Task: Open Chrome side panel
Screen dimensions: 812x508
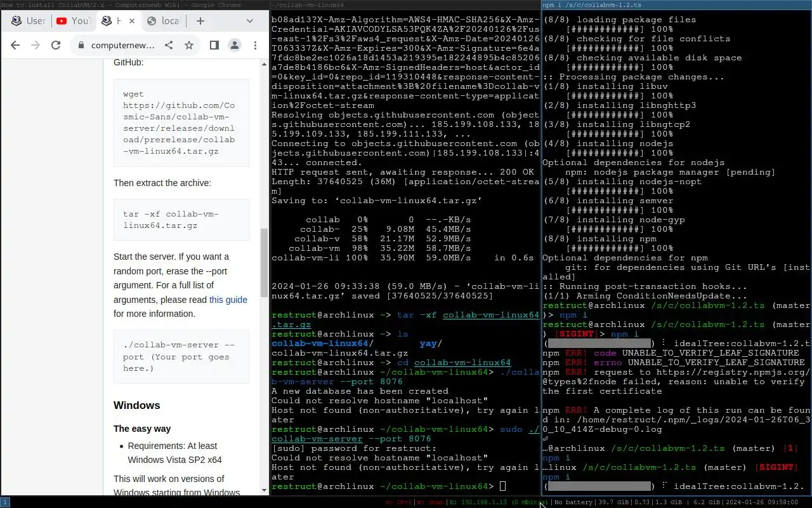Action: tap(214, 45)
